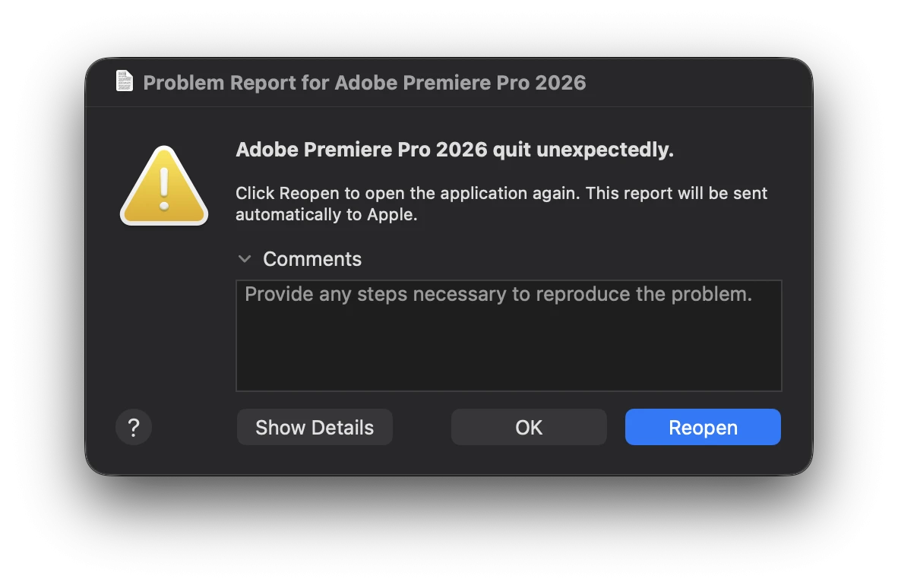Click the 'Provide any steps necessary' placeholder text
This screenshot has height=588, width=898.
click(x=498, y=294)
